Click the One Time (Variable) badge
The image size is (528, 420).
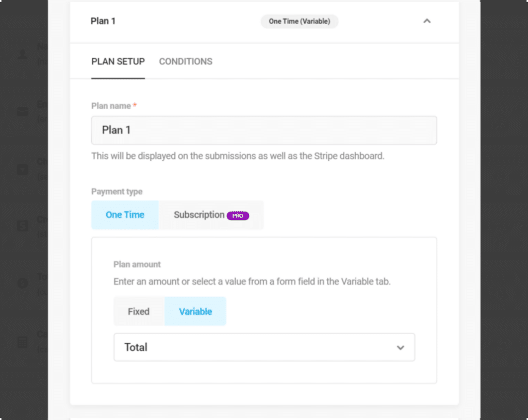point(299,22)
